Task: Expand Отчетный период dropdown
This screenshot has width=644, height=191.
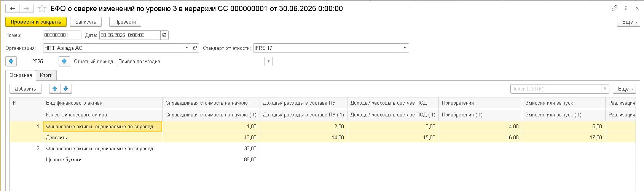Action: point(269,61)
